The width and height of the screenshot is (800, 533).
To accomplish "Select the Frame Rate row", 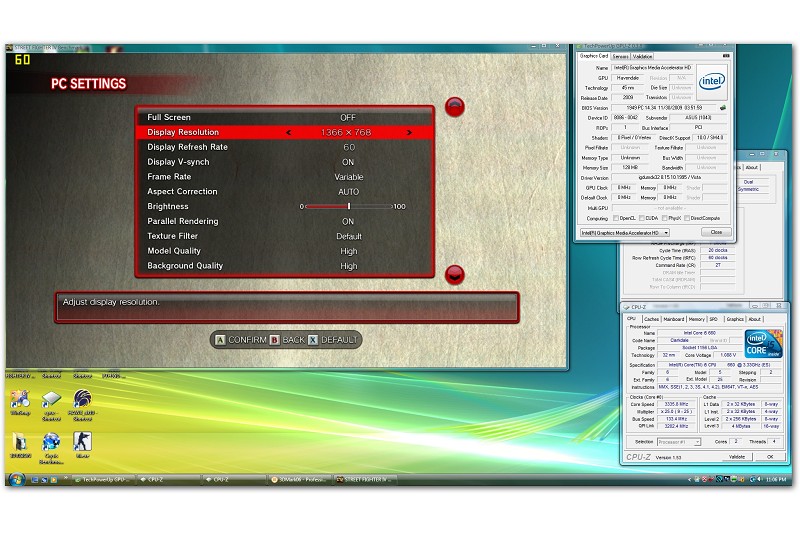I will pos(285,177).
